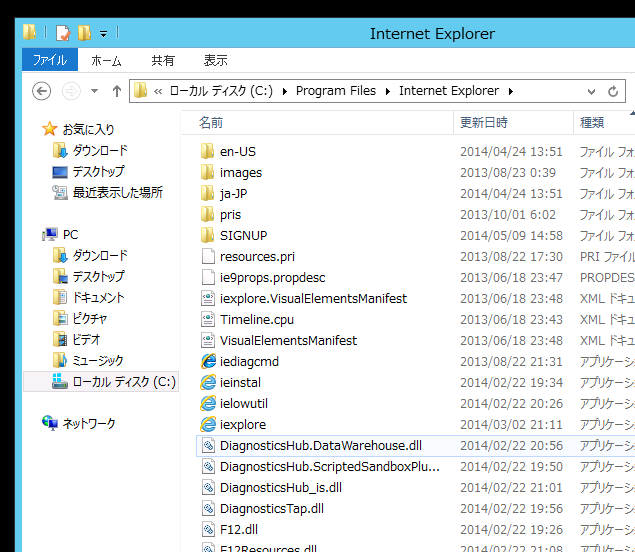
Task: Select the en-US folder icon
Action: (208, 151)
